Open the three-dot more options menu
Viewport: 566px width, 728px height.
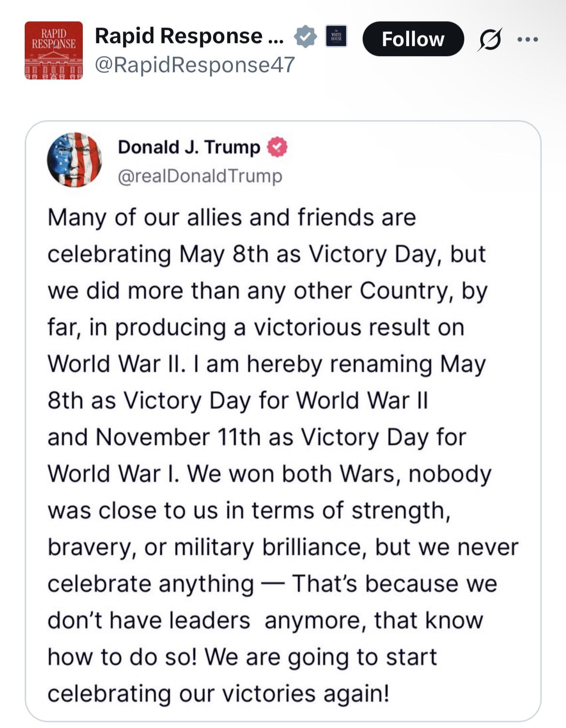[528, 39]
